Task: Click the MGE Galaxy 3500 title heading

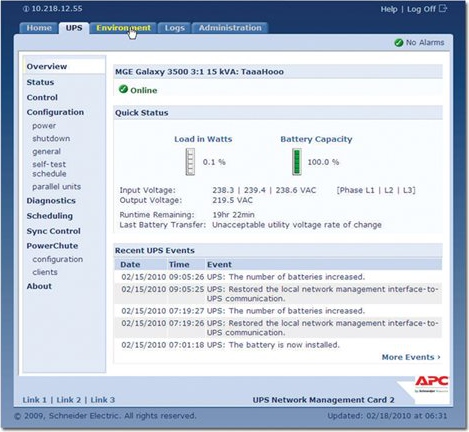Action: [x=199, y=72]
